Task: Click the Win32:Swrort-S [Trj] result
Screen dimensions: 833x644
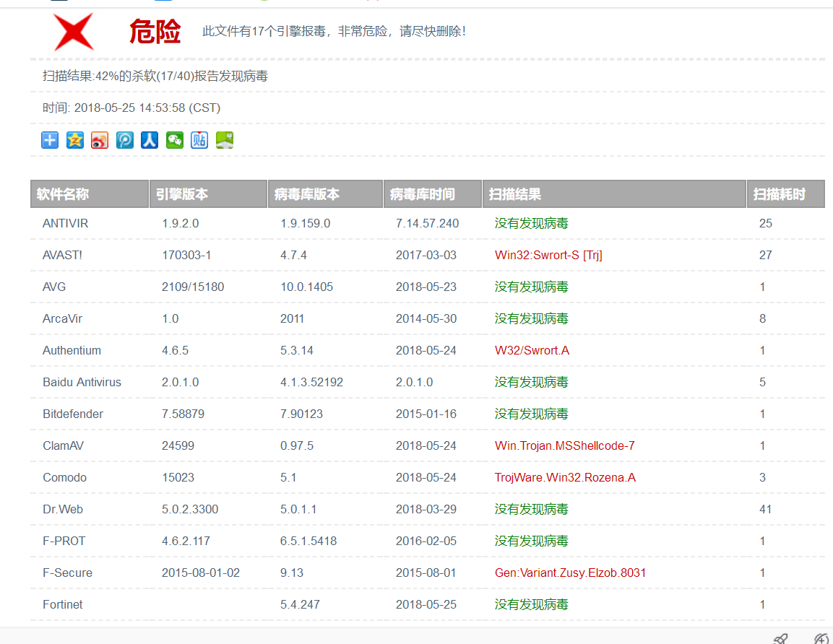Action: tap(548, 256)
